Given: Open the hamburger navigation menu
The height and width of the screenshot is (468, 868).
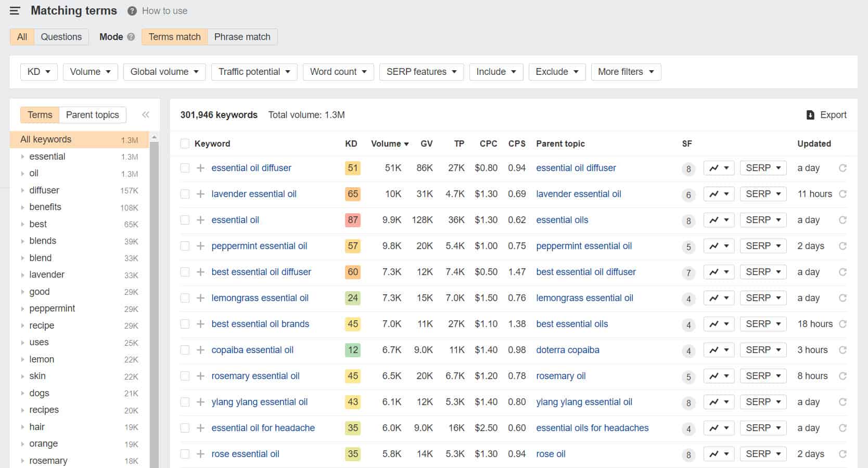Looking at the screenshot, I should click(14, 10).
